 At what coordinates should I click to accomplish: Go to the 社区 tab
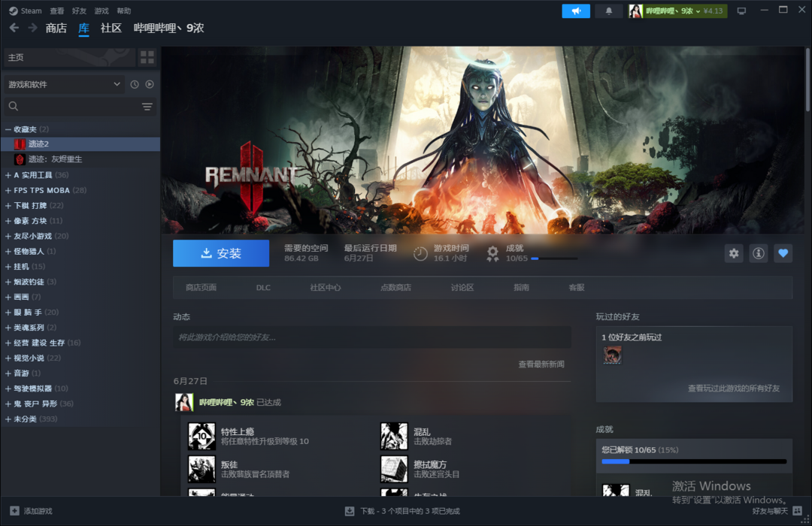point(111,28)
